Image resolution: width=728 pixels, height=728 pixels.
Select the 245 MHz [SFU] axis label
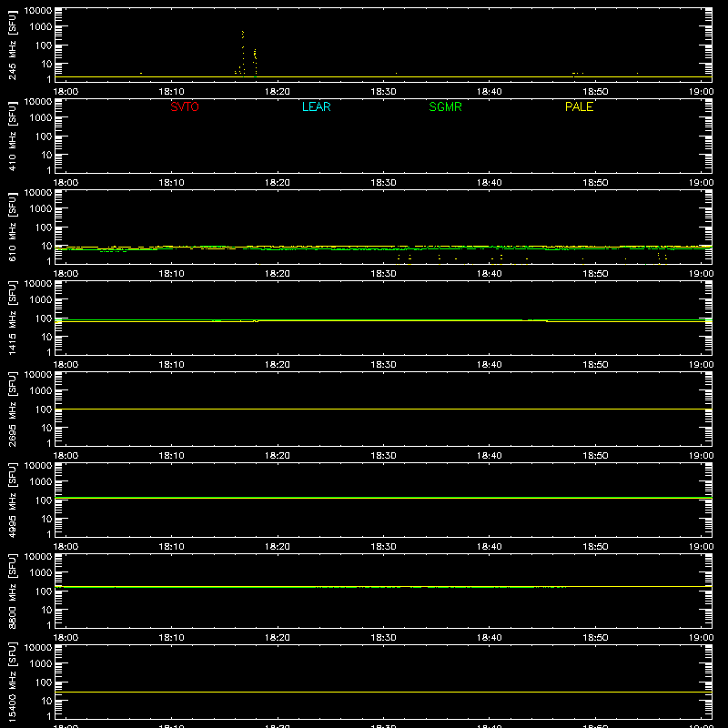click(x=12, y=45)
